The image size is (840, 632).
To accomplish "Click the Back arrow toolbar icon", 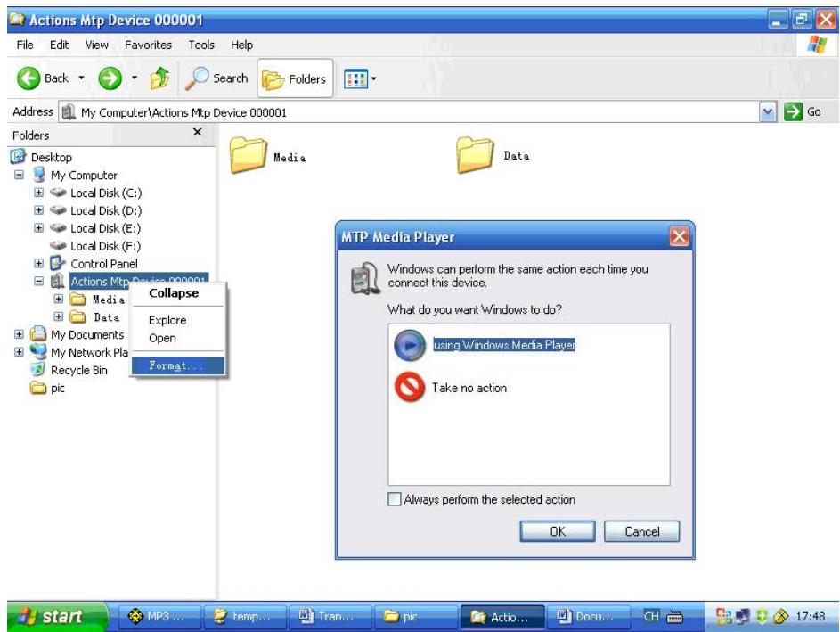I will [x=29, y=78].
